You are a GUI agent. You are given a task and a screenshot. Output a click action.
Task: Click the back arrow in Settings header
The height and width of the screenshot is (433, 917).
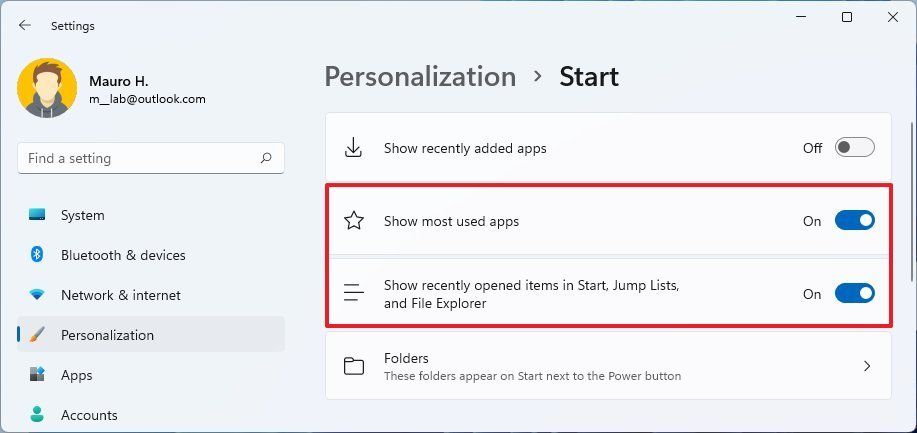coord(25,26)
